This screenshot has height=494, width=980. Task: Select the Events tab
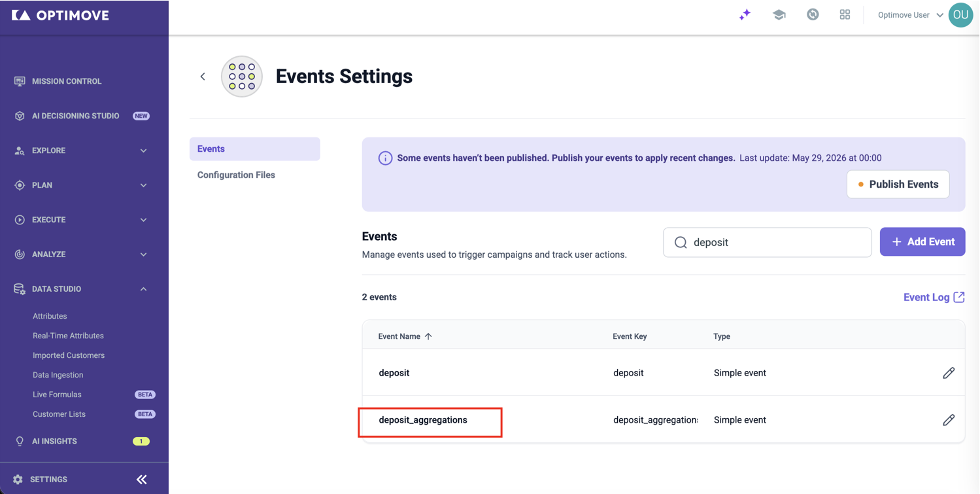(254, 149)
